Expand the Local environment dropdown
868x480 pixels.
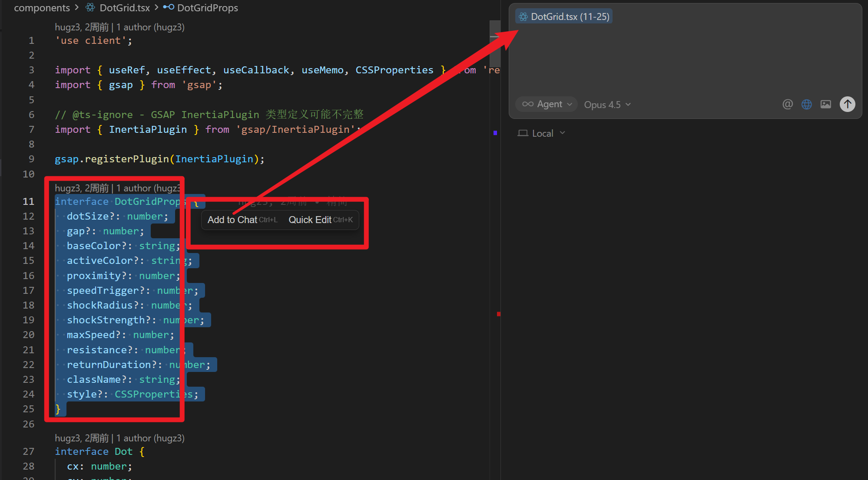point(542,133)
